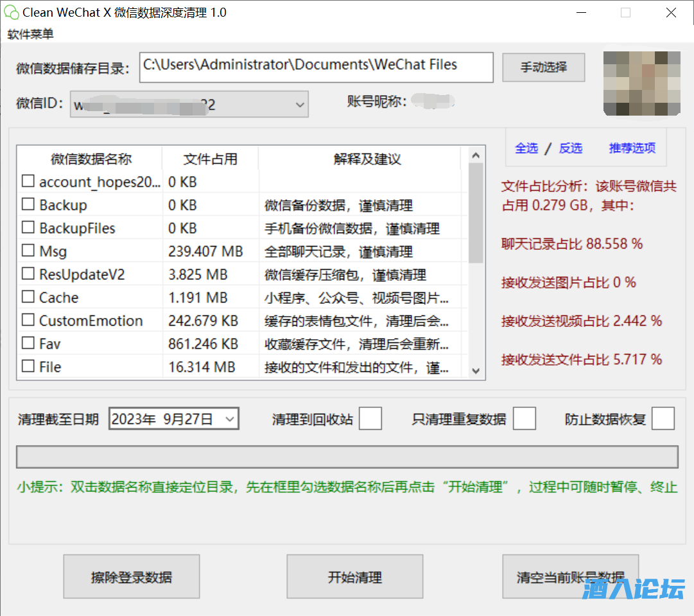Screen dimensions: 694x616
Task: Check the Cache row checkbox
Action: (28, 296)
